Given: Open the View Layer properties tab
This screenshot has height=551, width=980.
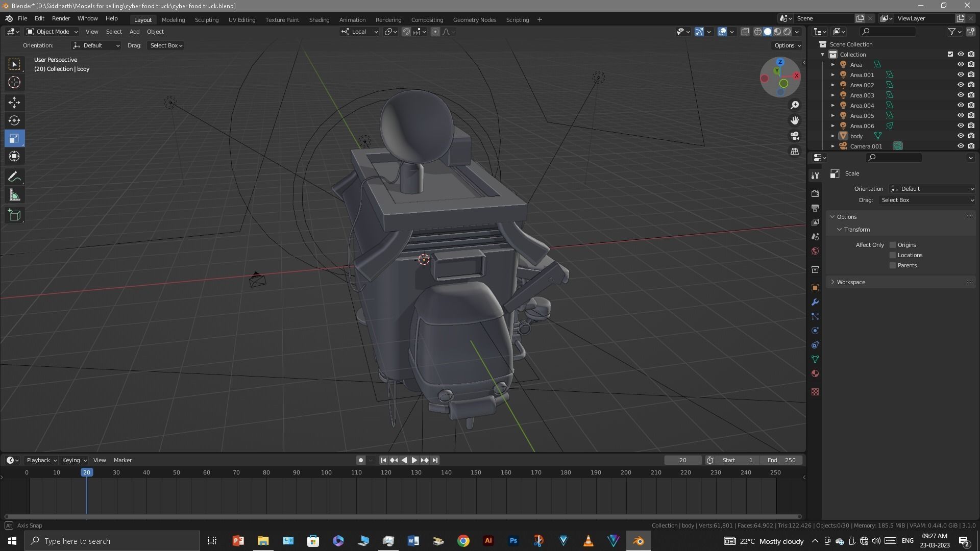Looking at the screenshot, I should [815, 222].
